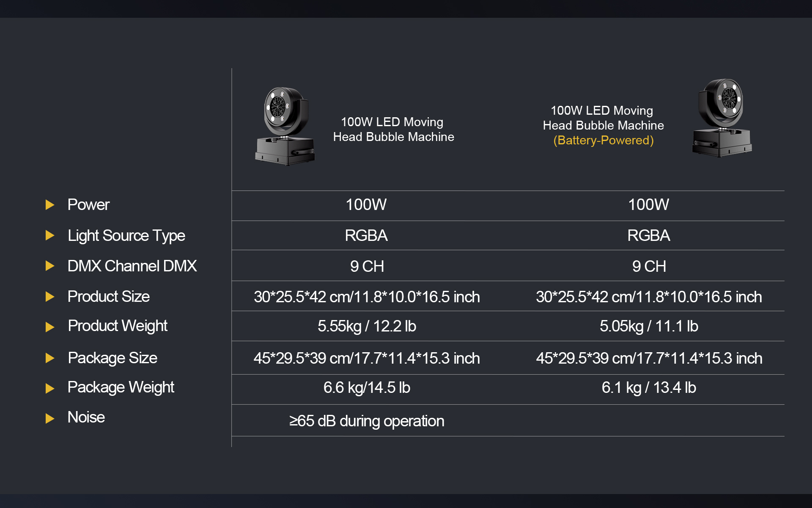Click the yellow arrow beside Noise
This screenshot has width=812, height=508.
tap(50, 418)
